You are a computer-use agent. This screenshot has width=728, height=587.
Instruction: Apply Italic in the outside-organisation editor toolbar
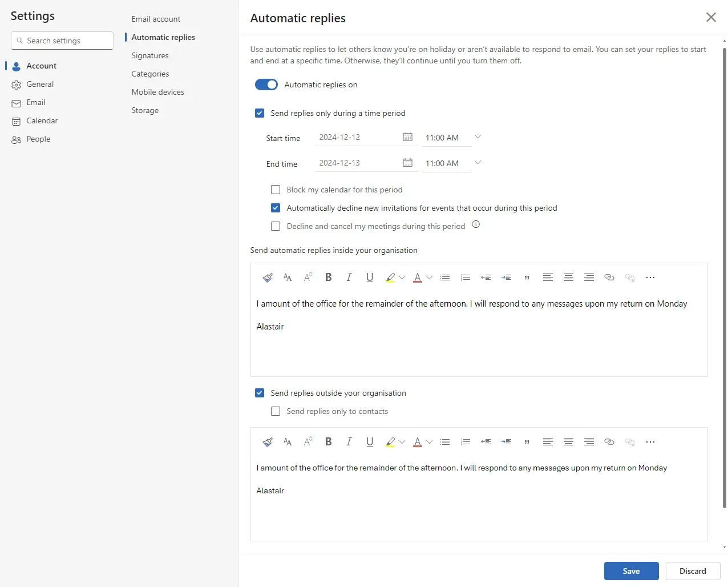349,442
